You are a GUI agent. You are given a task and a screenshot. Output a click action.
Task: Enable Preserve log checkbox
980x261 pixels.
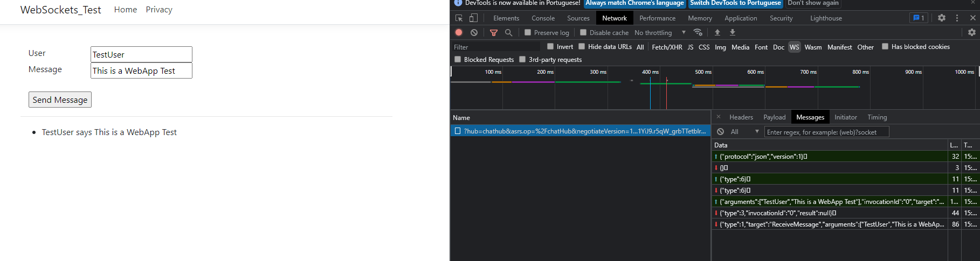pos(528,32)
